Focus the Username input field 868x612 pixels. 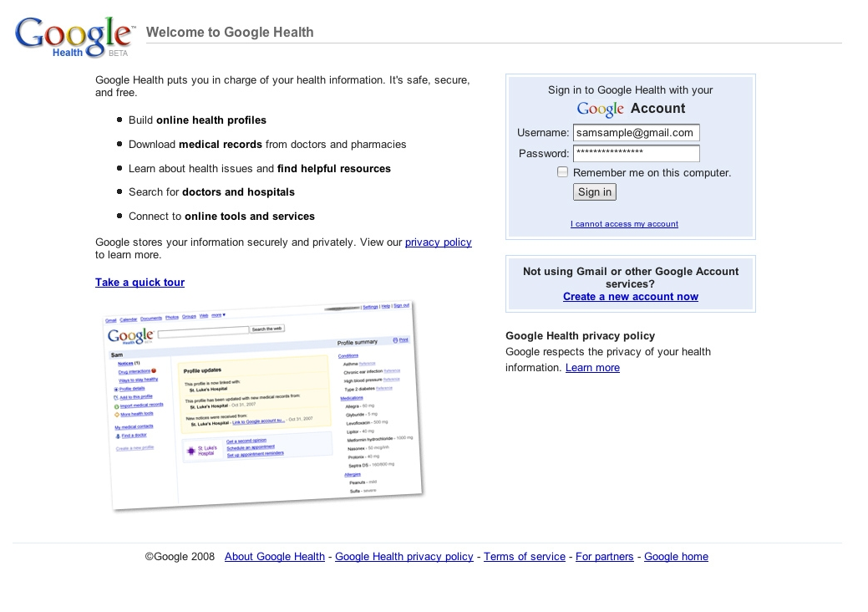click(x=637, y=132)
